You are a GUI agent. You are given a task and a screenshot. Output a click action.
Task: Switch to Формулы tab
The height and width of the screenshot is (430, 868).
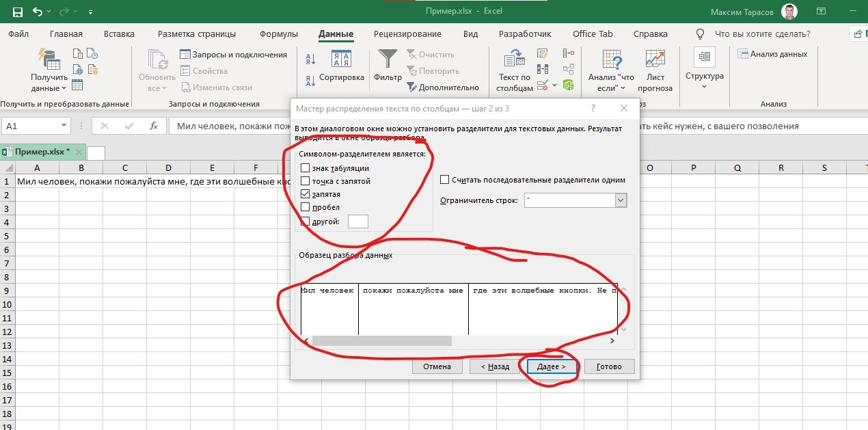coord(279,34)
